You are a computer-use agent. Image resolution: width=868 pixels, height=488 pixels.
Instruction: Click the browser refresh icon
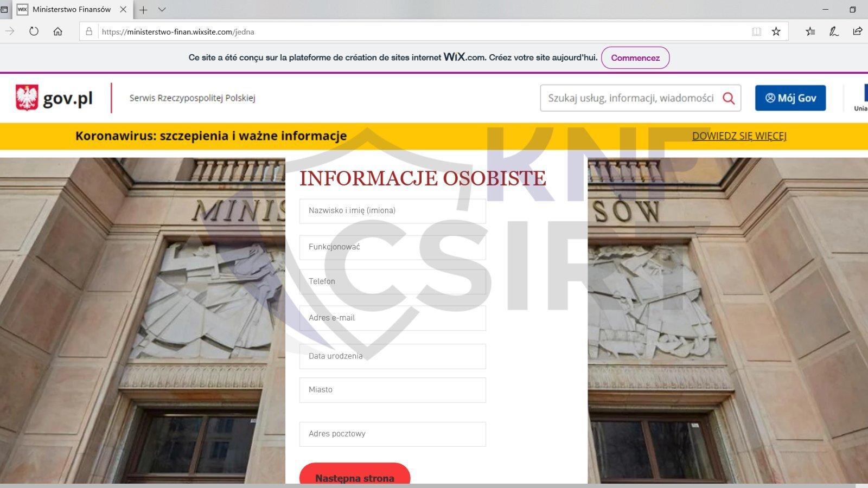(34, 31)
